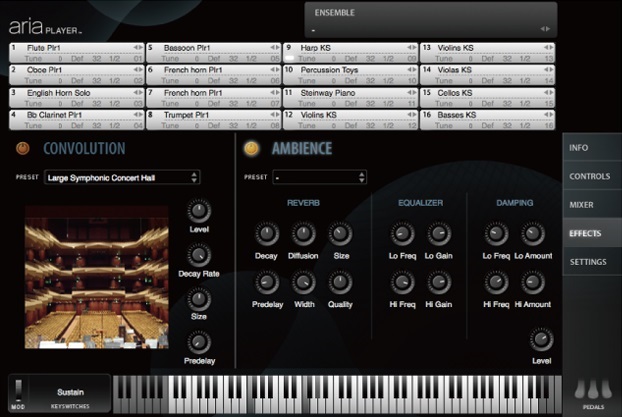
Task: Open the Ambience preset dropdown
Action: pos(320,177)
